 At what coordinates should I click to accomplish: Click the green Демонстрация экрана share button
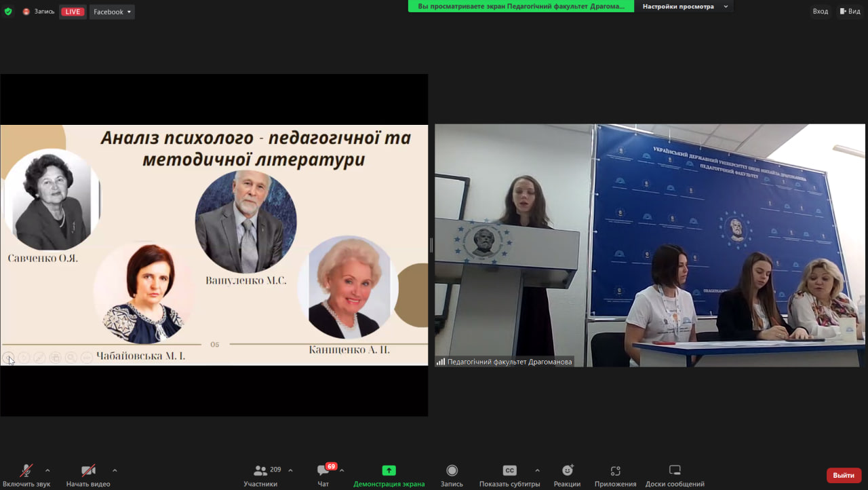click(x=389, y=474)
